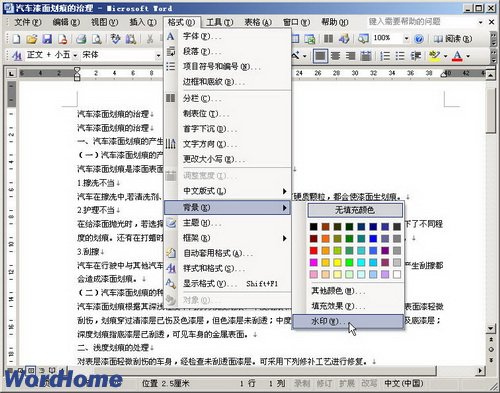
Task: Click 其他颜色 in background submenu
Action: click(x=349, y=291)
